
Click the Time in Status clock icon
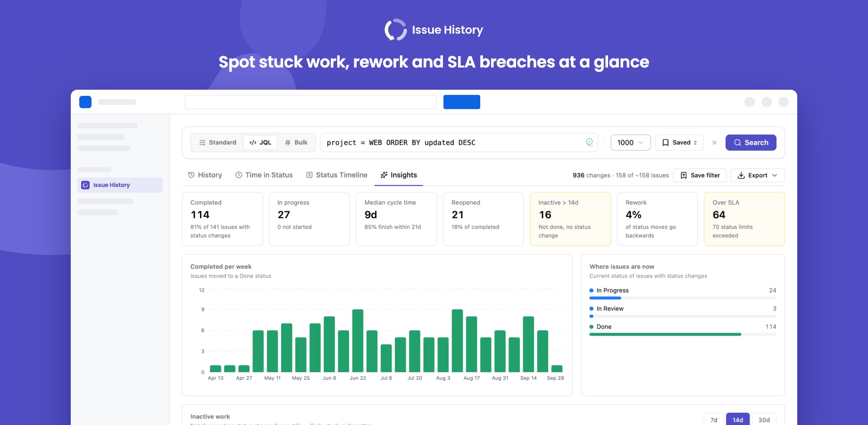click(x=239, y=175)
